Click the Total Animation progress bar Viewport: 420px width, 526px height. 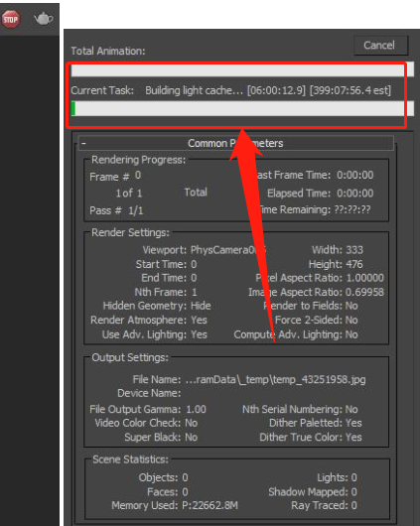click(x=242, y=70)
